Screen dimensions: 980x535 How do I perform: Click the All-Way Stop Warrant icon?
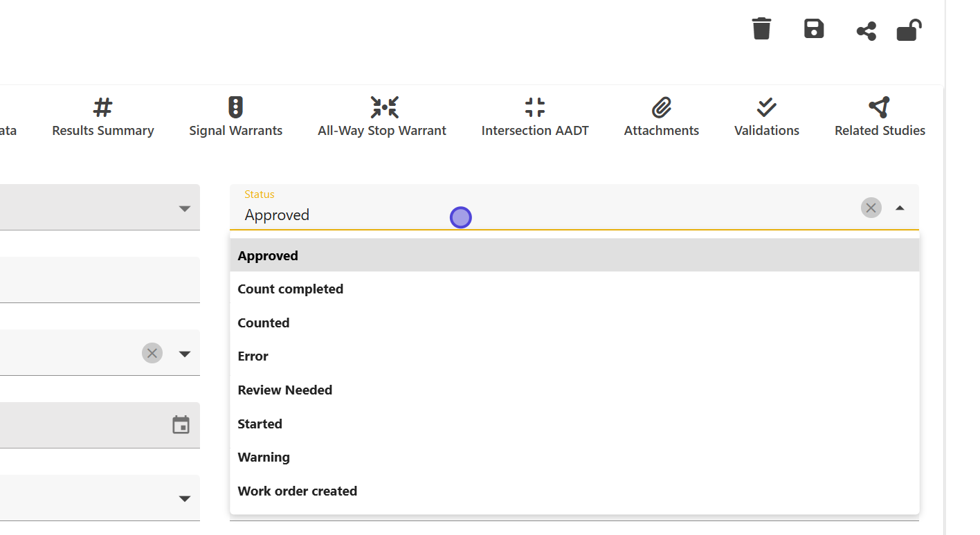pos(384,107)
